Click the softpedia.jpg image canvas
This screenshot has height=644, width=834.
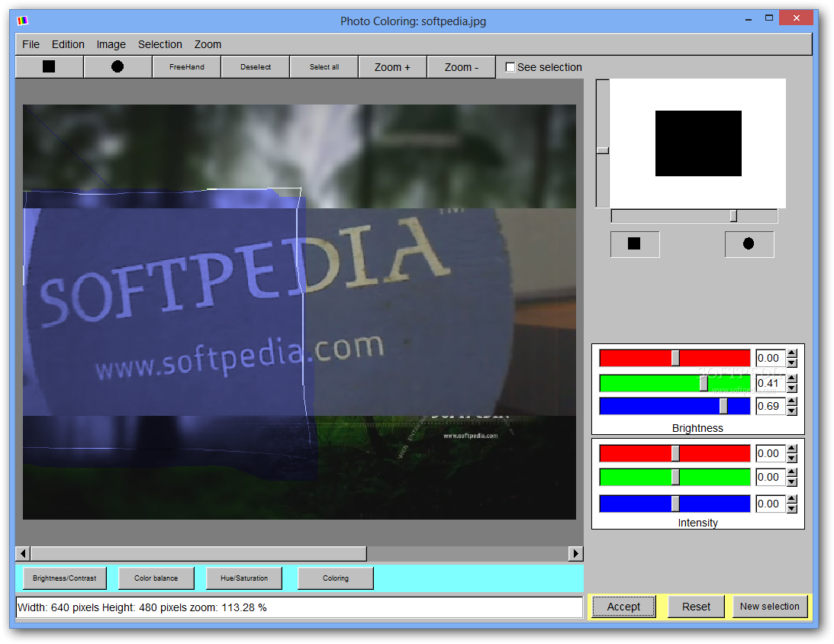pyautogui.click(x=299, y=311)
